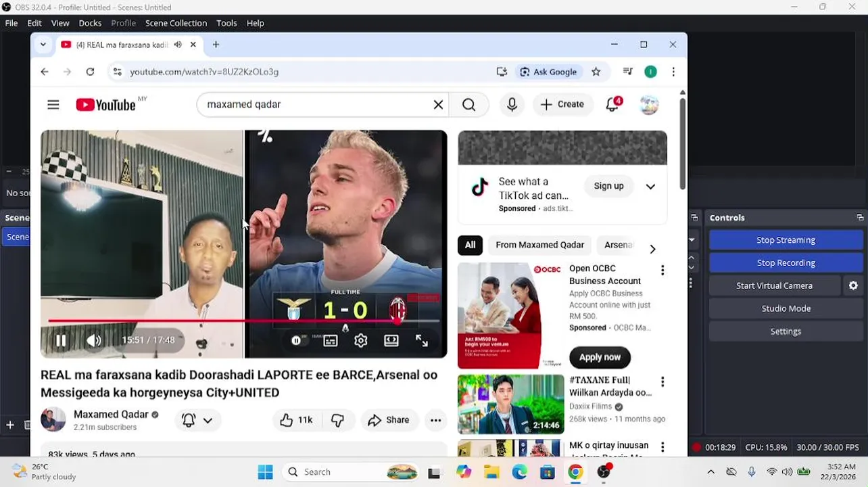Open the OBS View menu
Screen dimensions: 868x487
60,23
